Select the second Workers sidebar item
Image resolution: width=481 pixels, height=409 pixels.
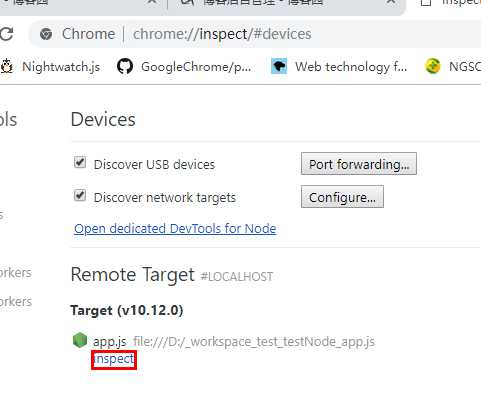16,301
